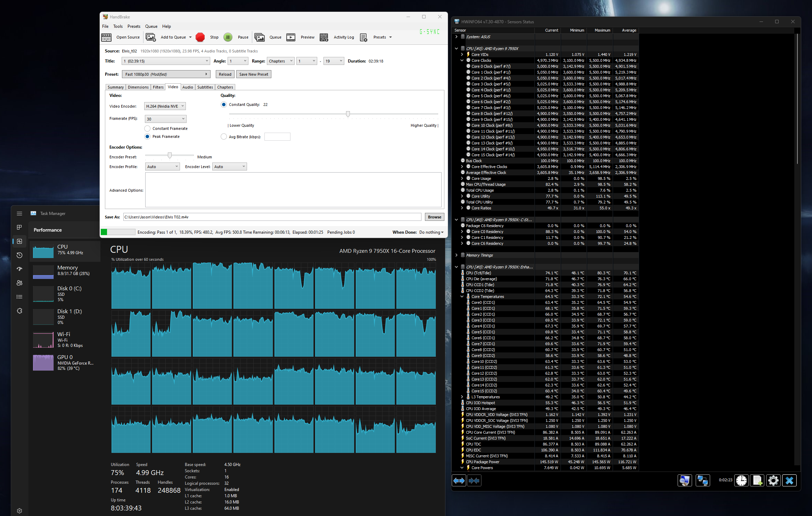Viewport: 812px width, 516px height.
Task: Switch to the Summary tab
Action: (x=115, y=87)
